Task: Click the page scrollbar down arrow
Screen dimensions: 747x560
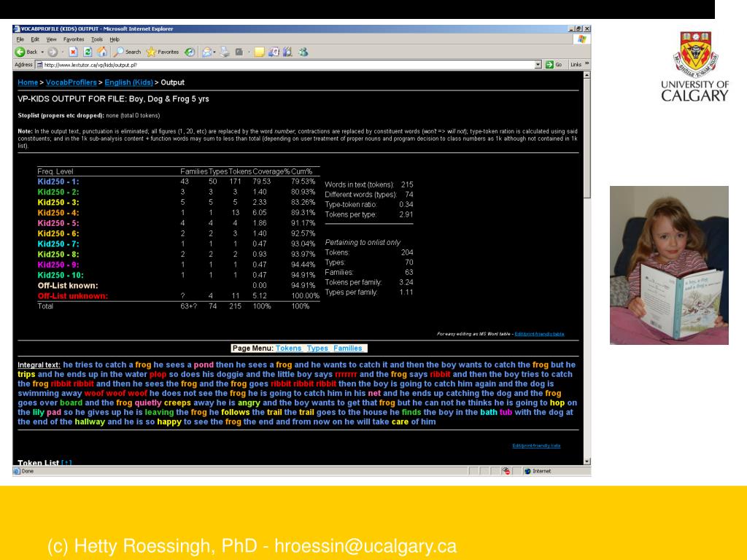Action: point(587,462)
